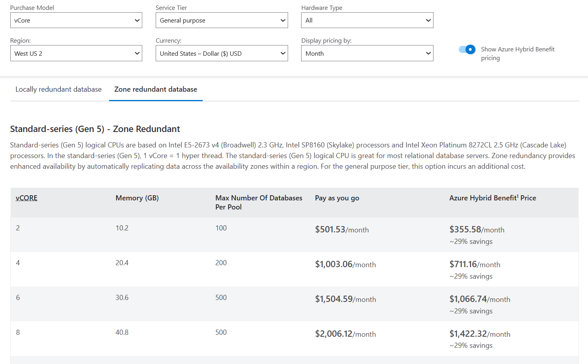Sort the table by vCORE column
The height and width of the screenshot is (364, 588).
point(26,198)
